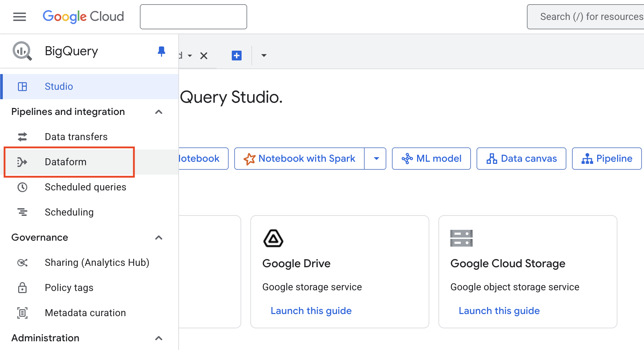Click the Pipelines and integration label
Viewport: 644px width, 350px height.
click(68, 112)
